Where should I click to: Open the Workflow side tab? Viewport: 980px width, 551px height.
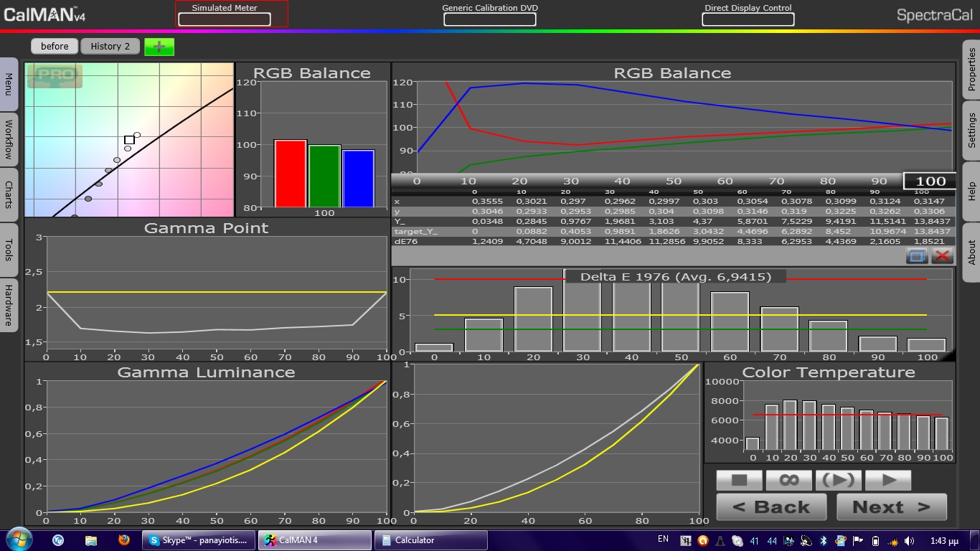pyautogui.click(x=9, y=141)
